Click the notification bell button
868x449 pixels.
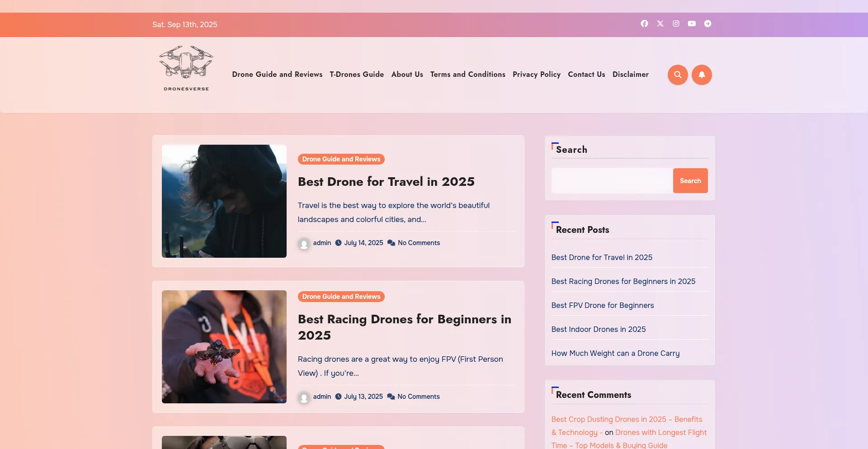pyautogui.click(x=702, y=75)
